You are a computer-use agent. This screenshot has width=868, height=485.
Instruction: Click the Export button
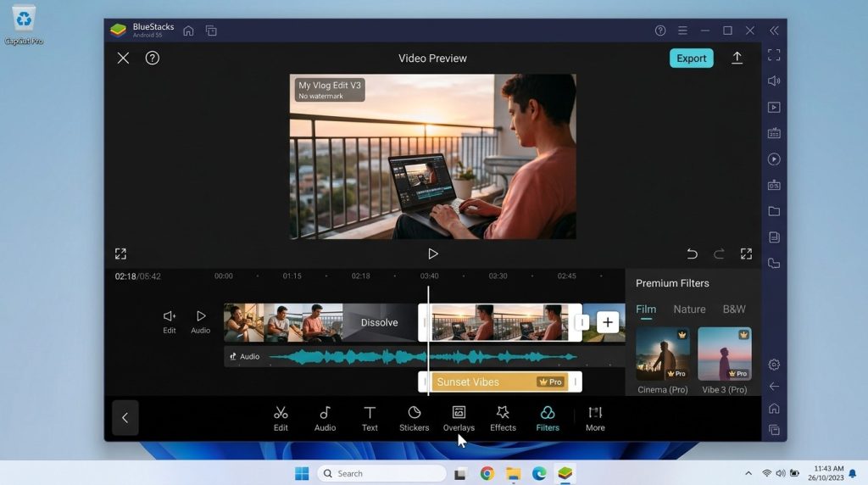click(692, 59)
